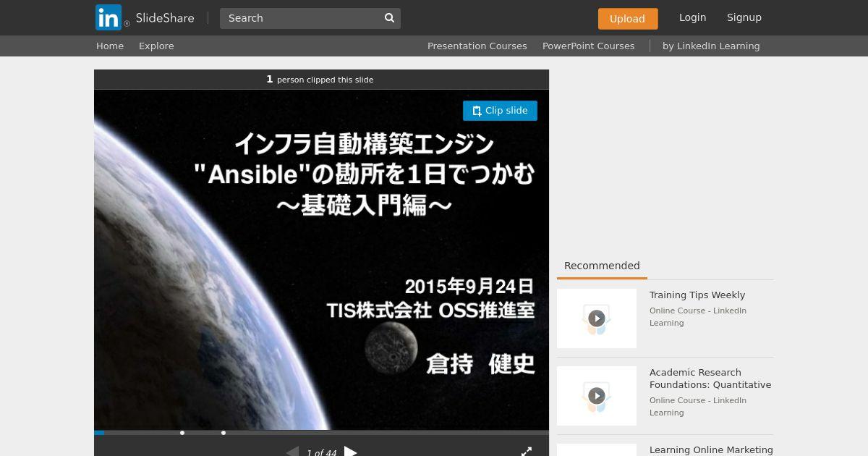
Task: Click the orange Upload button
Action: 628,19
